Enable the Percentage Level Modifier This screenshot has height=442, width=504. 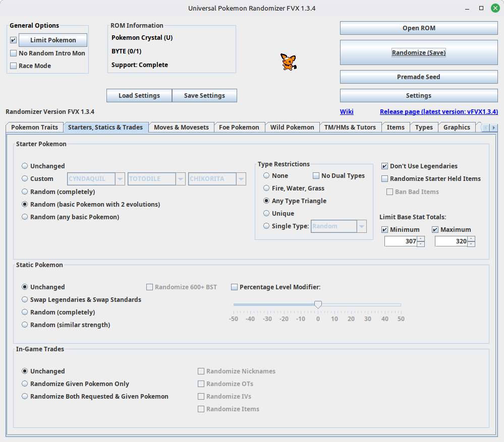tap(234, 287)
